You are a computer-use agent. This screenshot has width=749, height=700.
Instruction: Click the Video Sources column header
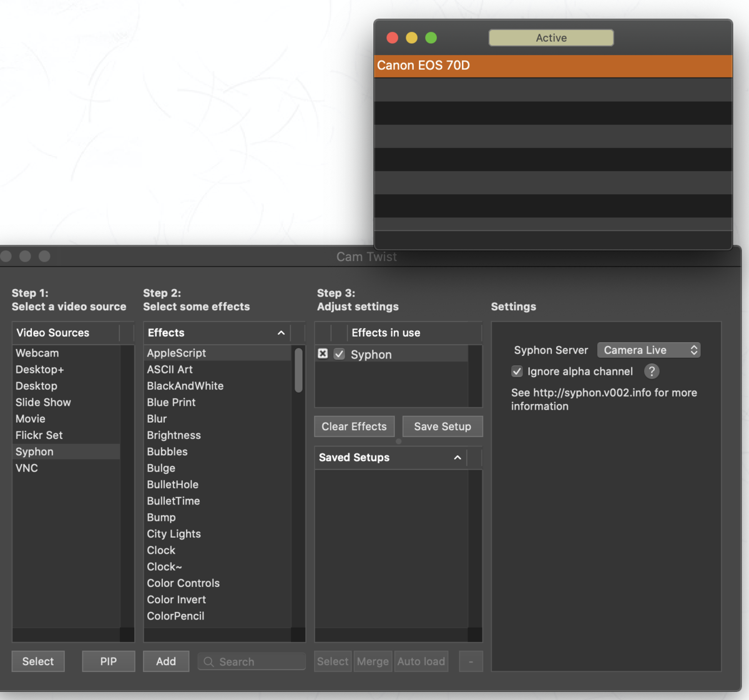point(66,333)
